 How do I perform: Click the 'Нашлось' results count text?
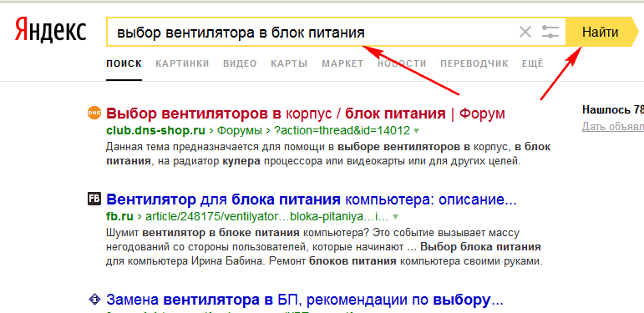pyautogui.click(x=613, y=110)
